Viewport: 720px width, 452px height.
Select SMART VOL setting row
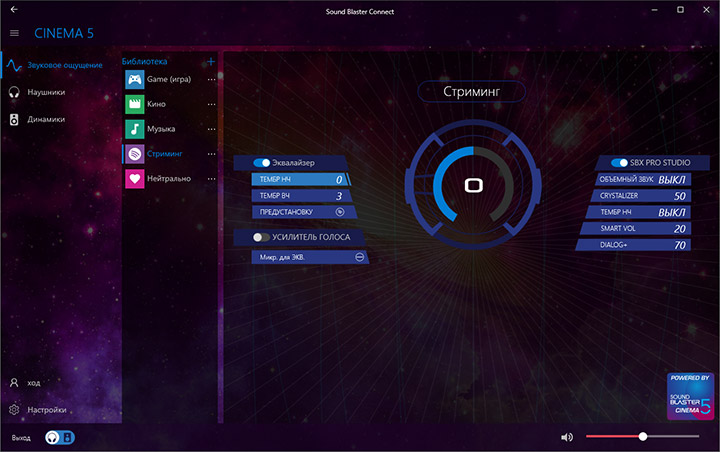pyautogui.click(x=636, y=228)
